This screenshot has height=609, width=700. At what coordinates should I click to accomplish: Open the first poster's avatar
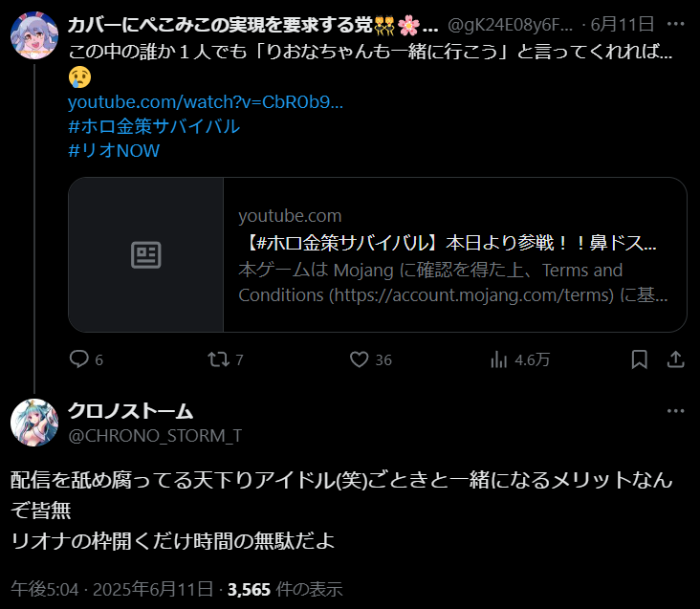tap(34, 35)
